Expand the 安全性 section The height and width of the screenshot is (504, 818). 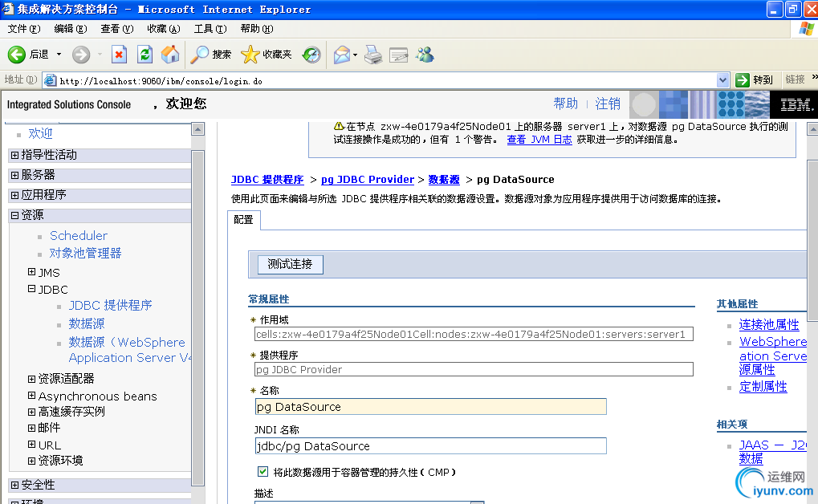point(14,486)
